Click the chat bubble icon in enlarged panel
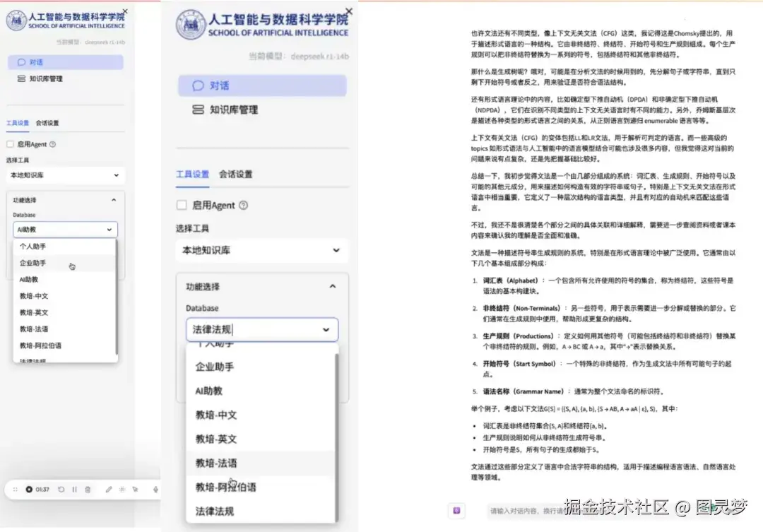The width and height of the screenshot is (763, 532). coord(198,85)
